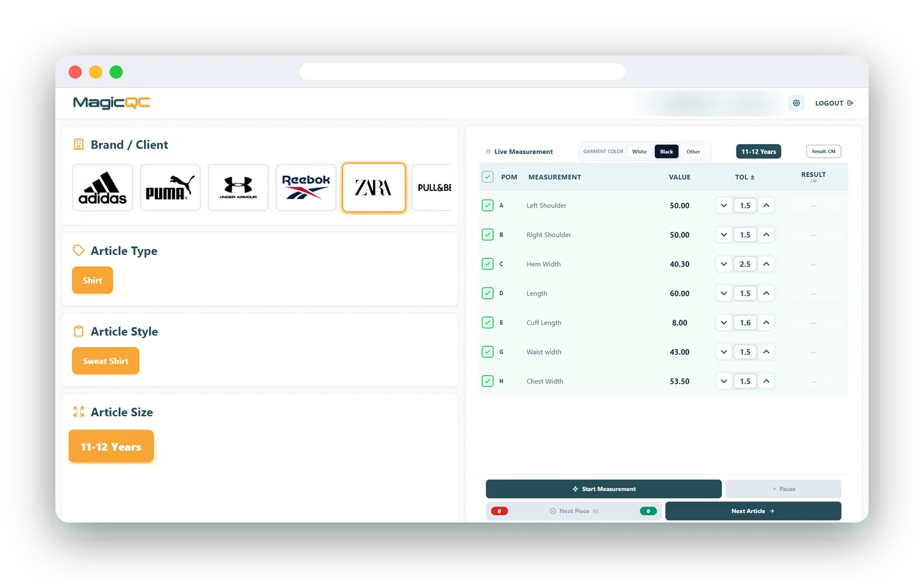Click the green pass counter badge
Image resolution: width=924 pixels, height=578 pixels.
tap(648, 511)
